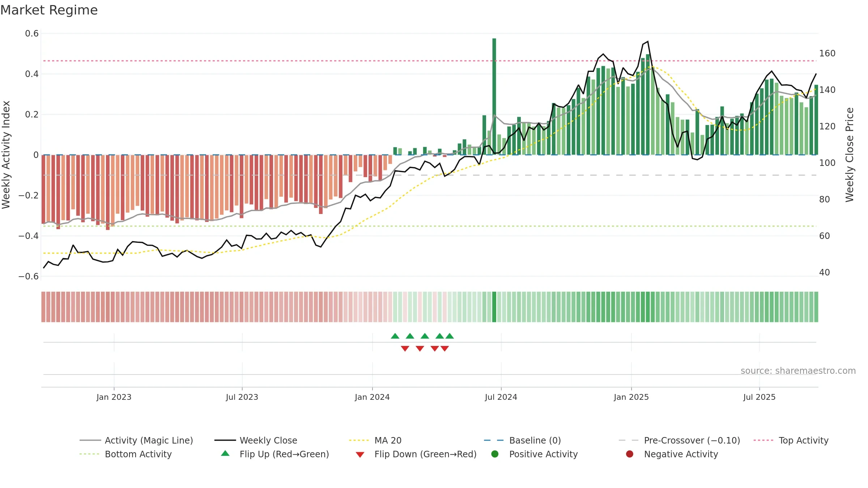This screenshot has width=868, height=488.
Task: Toggle the MA 20 legend entry
Action: click(x=375, y=440)
